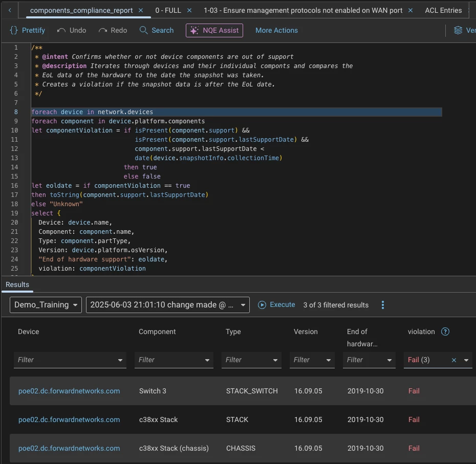Switch to the 0 - FULL tab
The image size is (476, 464).
(168, 10)
